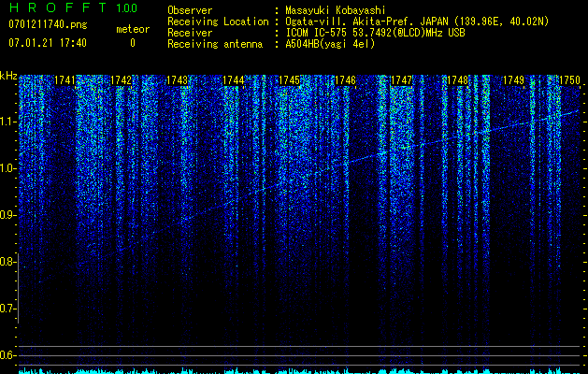Click the kHz axis unit label

pyautogui.click(x=8, y=76)
